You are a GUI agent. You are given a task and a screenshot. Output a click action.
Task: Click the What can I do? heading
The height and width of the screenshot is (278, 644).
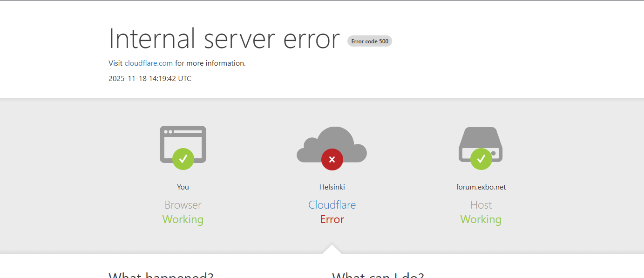click(378, 275)
